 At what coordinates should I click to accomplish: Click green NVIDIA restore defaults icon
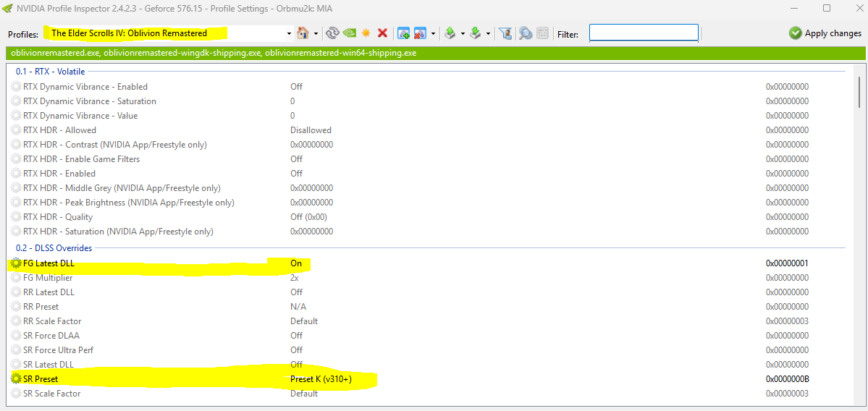[x=350, y=33]
